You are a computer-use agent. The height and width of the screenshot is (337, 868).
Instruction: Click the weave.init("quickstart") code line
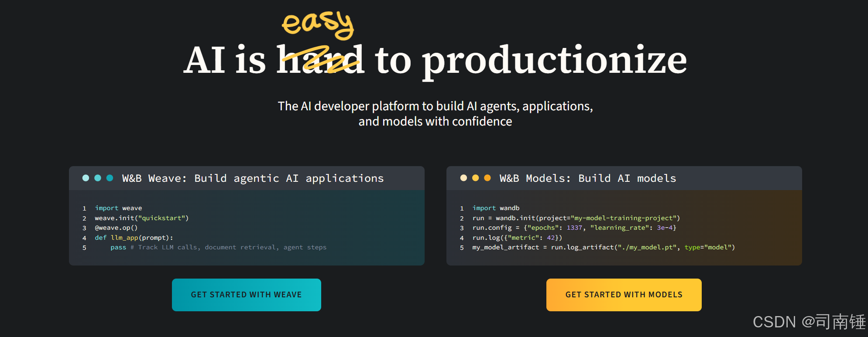(142, 218)
